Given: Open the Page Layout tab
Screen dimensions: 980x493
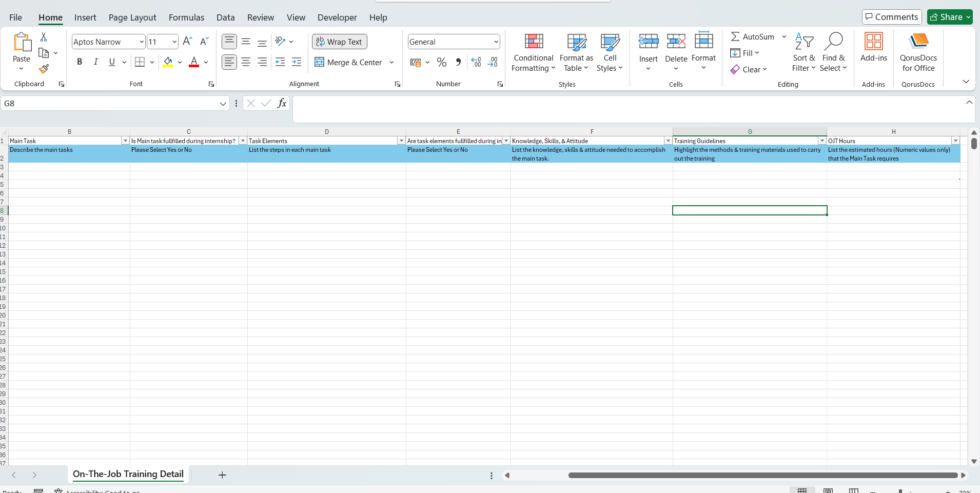Looking at the screenshot, I should [132, 17].
